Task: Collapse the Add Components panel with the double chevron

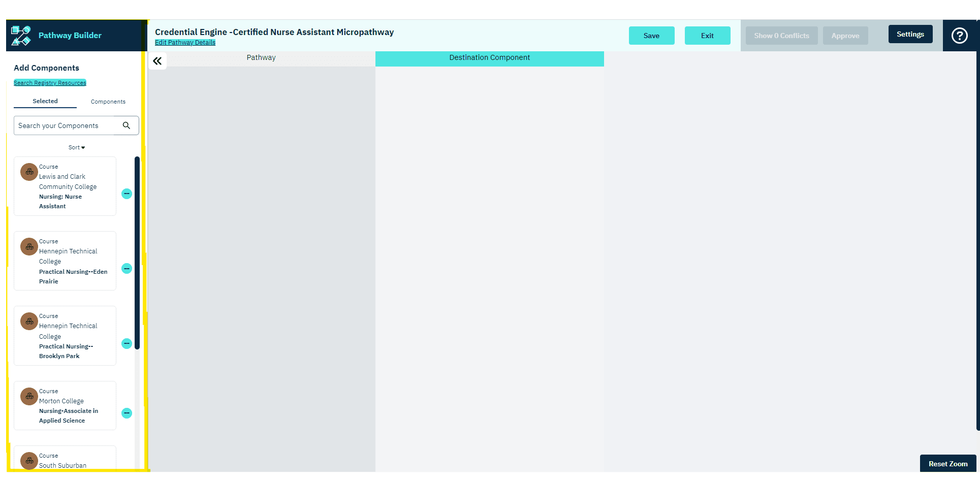Action: click(x=157, y=60)
